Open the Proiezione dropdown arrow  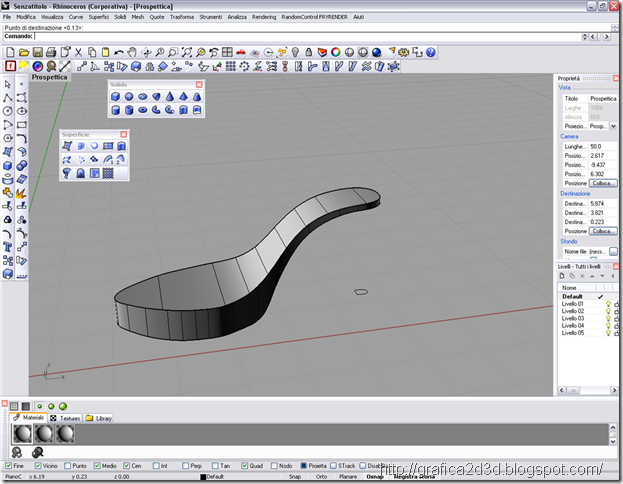613,126
